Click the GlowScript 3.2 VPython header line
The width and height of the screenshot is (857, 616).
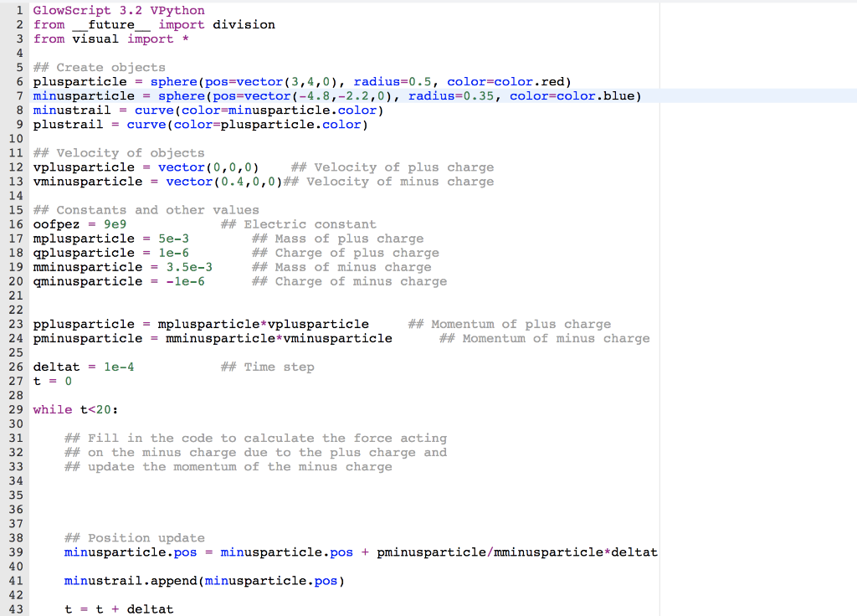point(117,10)
